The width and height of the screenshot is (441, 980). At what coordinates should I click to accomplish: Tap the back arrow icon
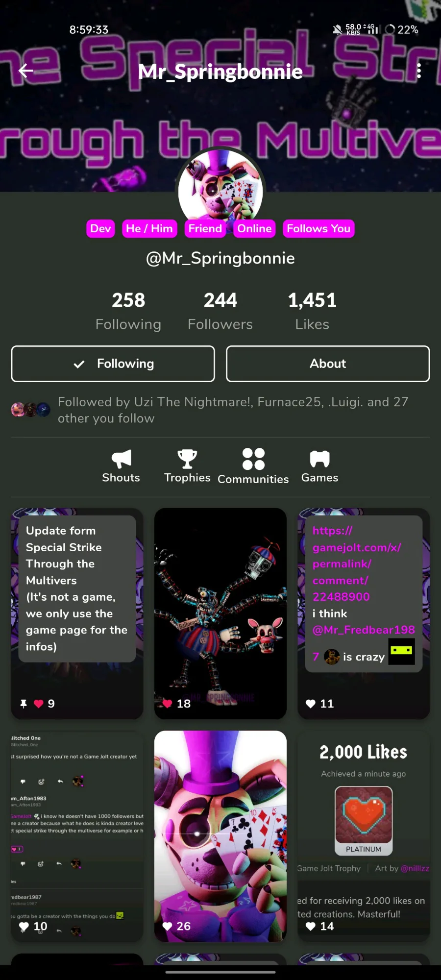coord(26,71)
